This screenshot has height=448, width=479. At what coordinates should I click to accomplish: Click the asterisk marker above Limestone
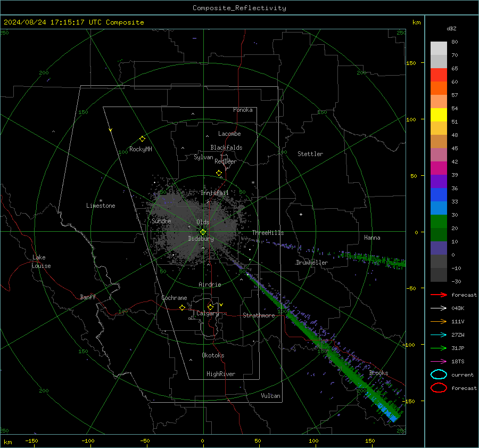coord(101,201)
